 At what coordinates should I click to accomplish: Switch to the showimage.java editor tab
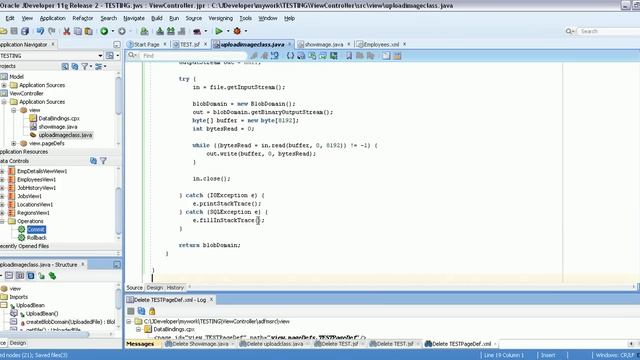pos(324,44)
